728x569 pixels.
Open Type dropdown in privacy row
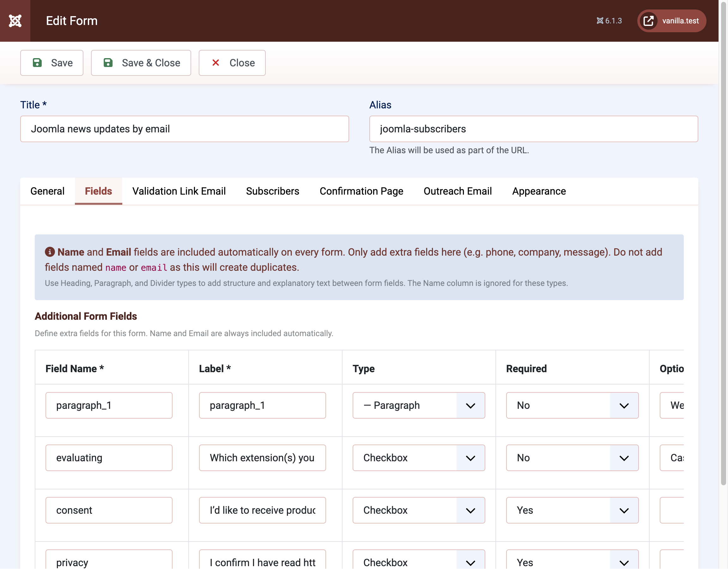pyautogui.click(x=419, y=559)
